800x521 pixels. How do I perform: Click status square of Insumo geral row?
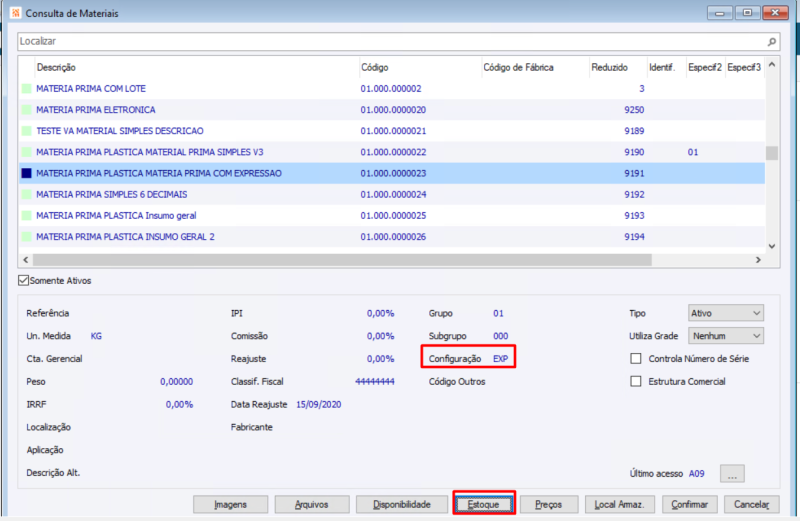27,216
